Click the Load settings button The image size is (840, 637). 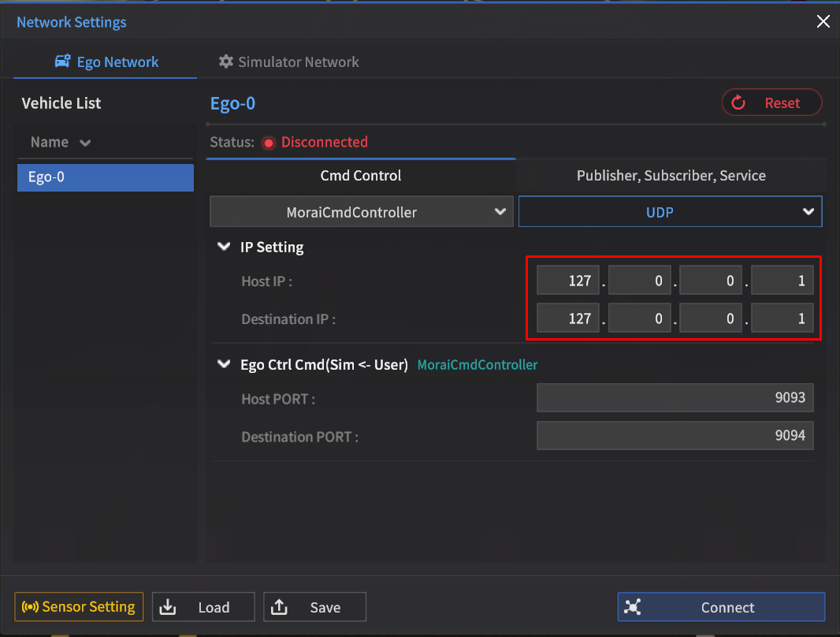[203, 607]
